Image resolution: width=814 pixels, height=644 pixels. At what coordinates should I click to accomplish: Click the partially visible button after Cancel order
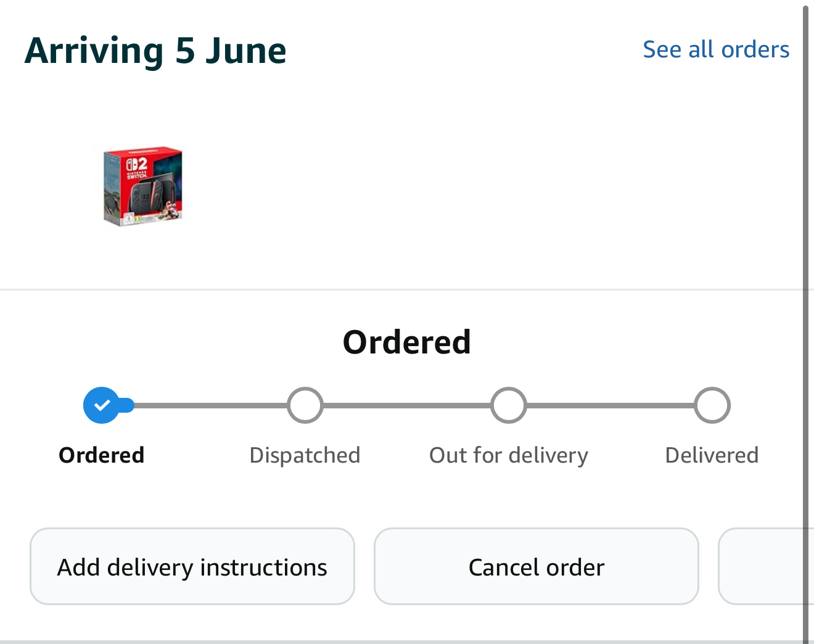click(x=762, y=566)
